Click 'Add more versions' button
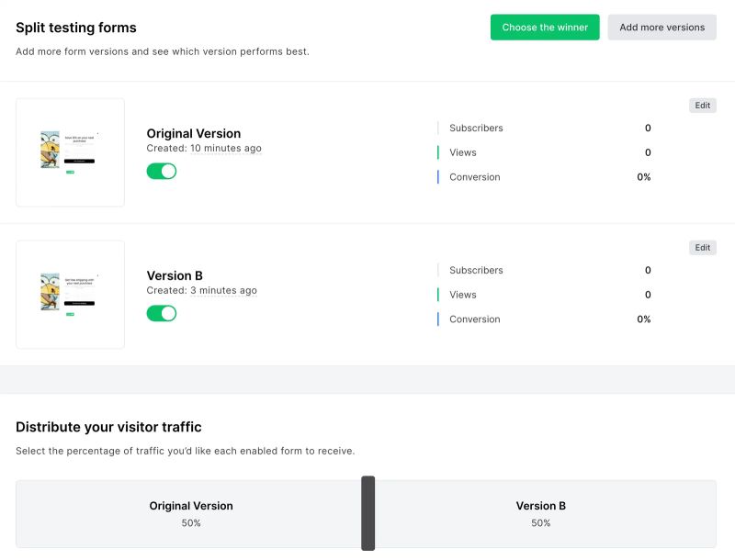 coord(662,28)
